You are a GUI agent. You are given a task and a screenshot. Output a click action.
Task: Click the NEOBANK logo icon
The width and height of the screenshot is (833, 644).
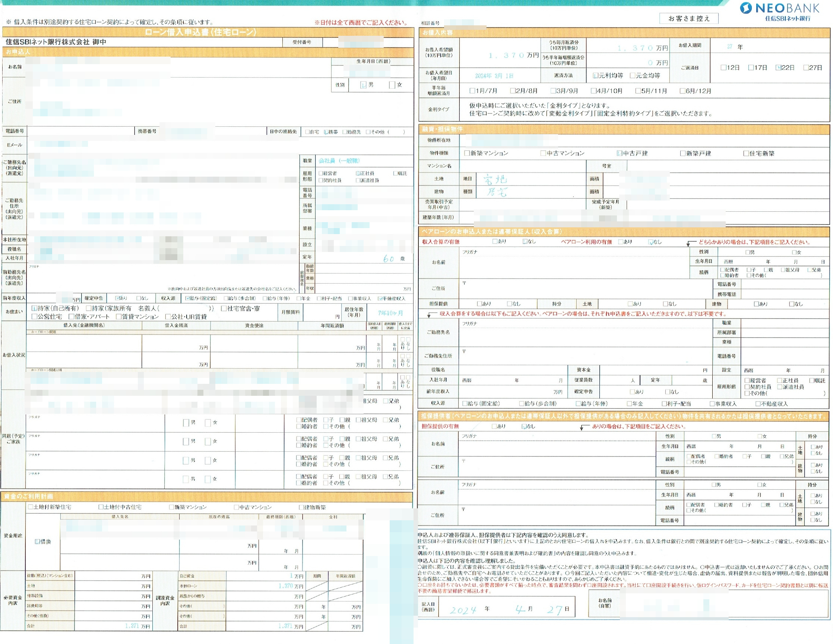coord(746,8)
